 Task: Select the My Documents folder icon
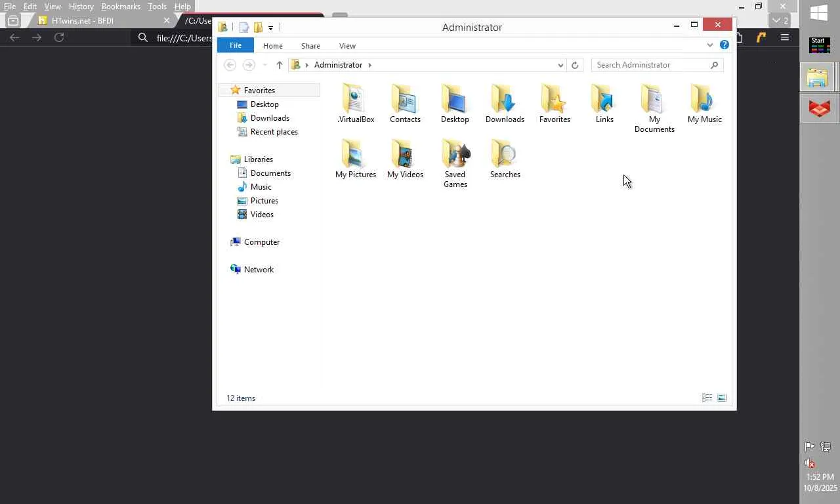tap(654, 109)
